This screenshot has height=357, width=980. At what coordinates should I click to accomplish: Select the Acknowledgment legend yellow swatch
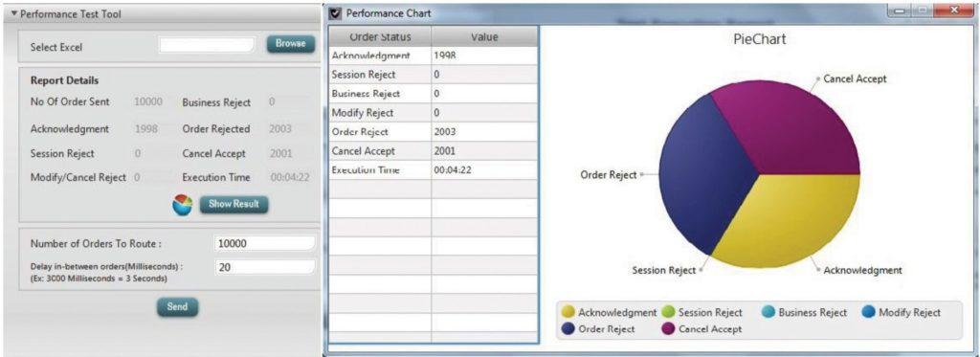click(x=568, y=312)
